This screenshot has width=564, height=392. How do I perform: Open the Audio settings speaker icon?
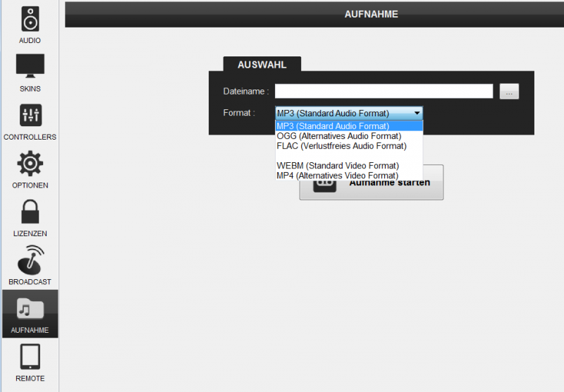click(x=30, y=19)
